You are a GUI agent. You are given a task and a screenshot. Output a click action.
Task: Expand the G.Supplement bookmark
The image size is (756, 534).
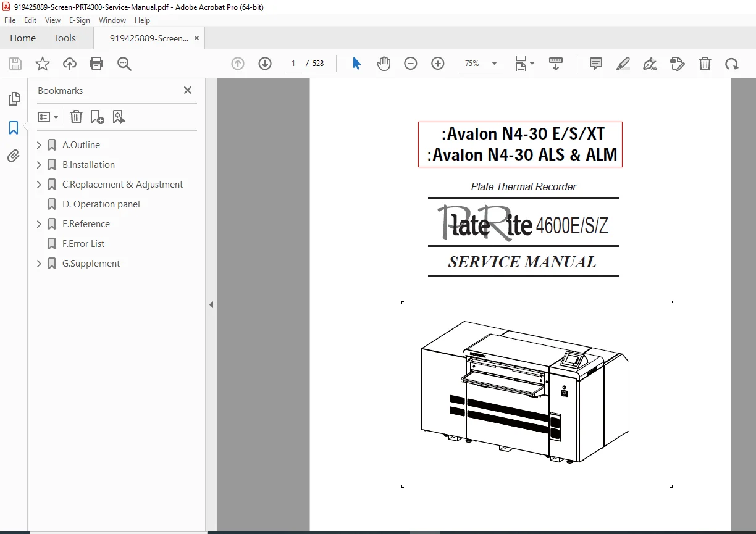click(39, 264)
